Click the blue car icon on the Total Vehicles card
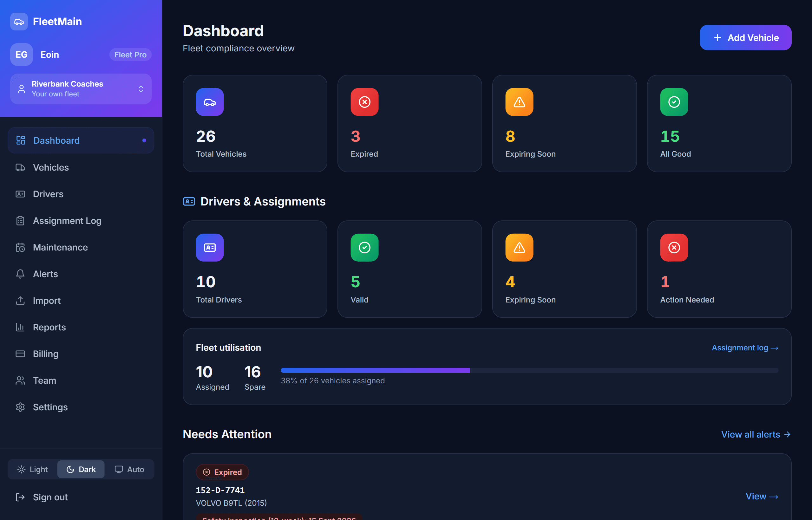The image size is (812, 520). click(210, 102)
